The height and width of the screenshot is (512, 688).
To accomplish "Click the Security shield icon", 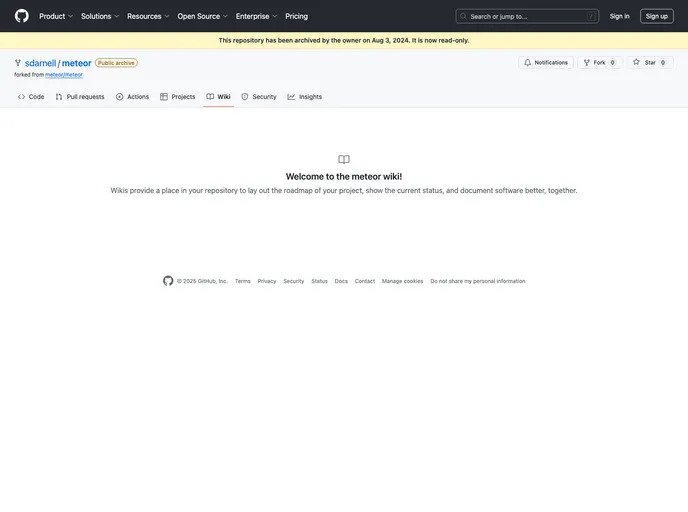I will tap(245, 97).
